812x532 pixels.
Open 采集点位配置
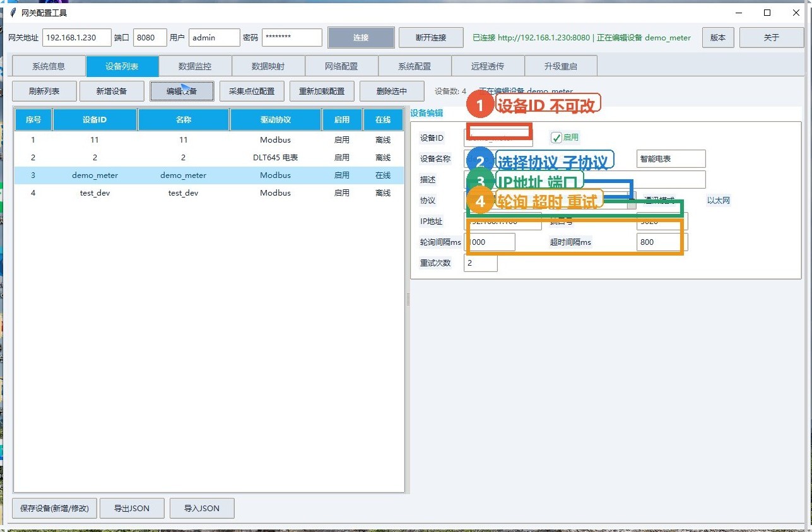(252, 91)
